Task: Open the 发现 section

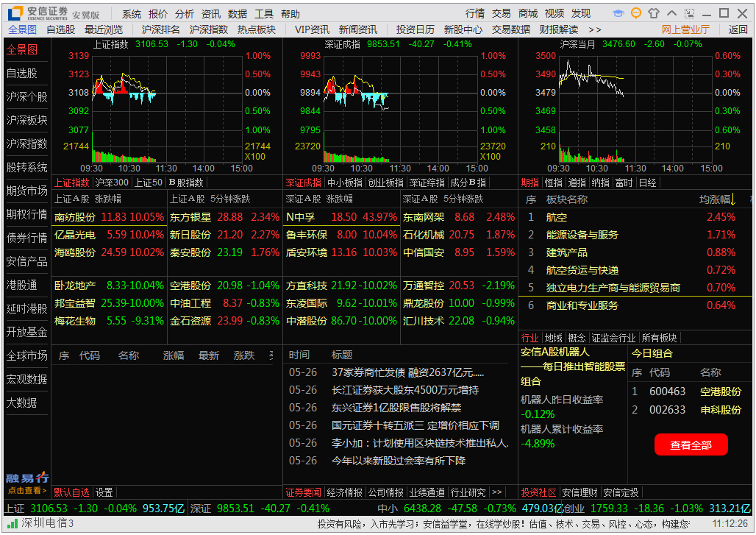Action: coord(581,13)
